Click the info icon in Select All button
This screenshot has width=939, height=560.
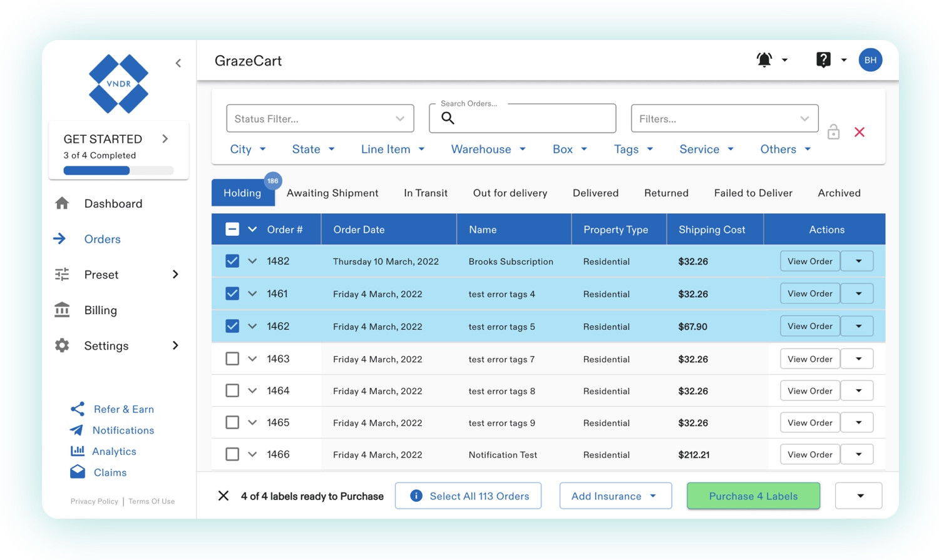416,496
